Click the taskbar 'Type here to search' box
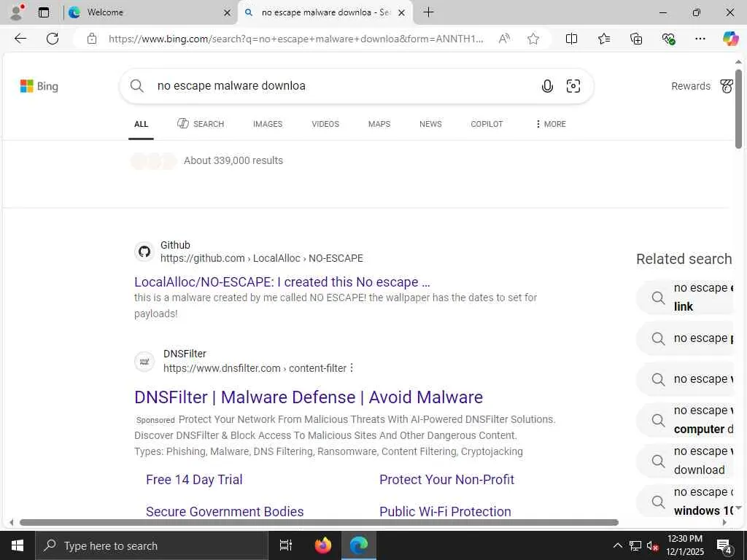This screenshot has height=560, width=747. 152,545
